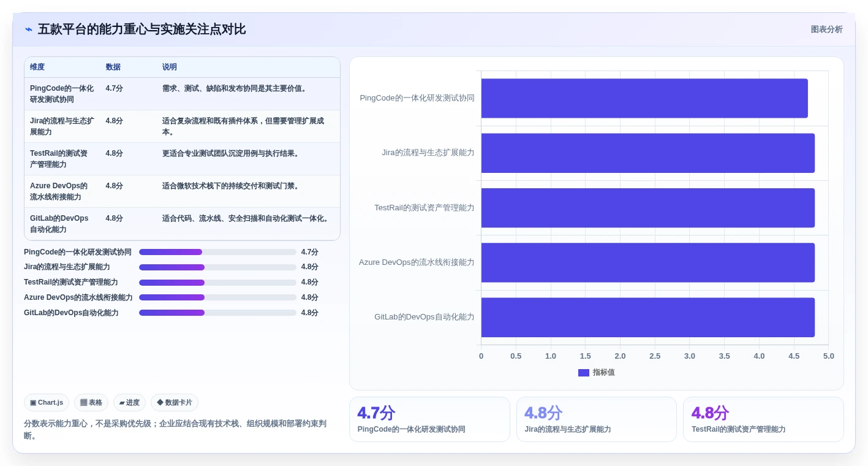Click Azure DevOps description about 微软技术栈
The width and height of the screenshot is (868, 466).
tap(232, 186)
